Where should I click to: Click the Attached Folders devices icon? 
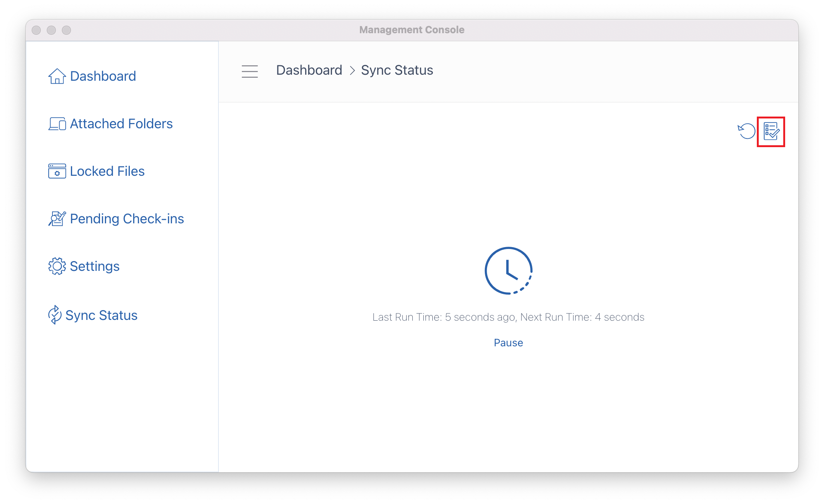click(57, 124)
